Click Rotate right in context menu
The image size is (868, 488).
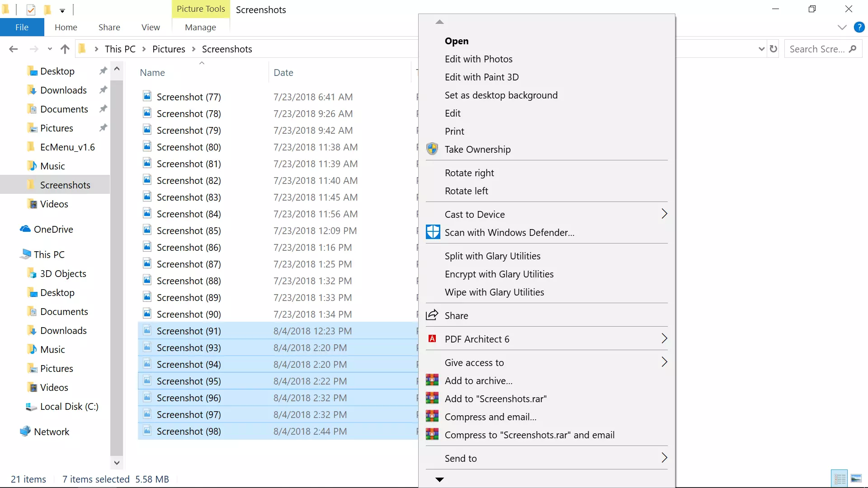(x=469, y=172)
